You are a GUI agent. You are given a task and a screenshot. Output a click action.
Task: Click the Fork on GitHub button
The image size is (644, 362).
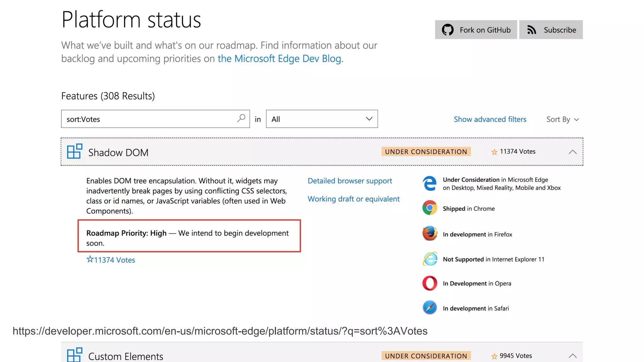(x=476, y=30)
